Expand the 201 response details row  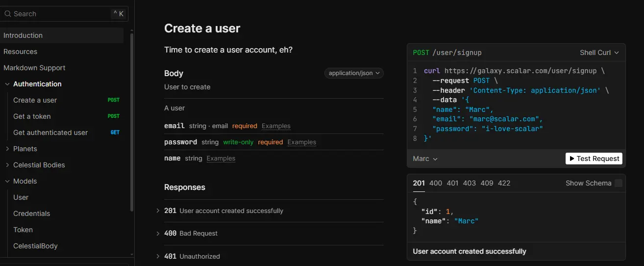[158, 211]
